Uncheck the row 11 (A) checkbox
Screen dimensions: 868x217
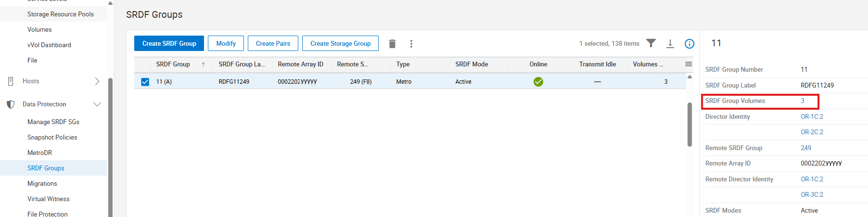coord(145,82)
